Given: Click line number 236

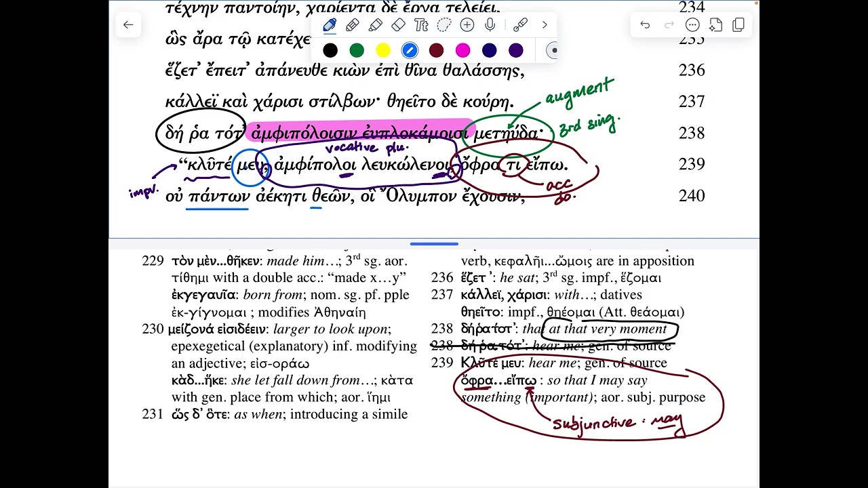Looking at the screenshot, I should click(x=692, y=70).
